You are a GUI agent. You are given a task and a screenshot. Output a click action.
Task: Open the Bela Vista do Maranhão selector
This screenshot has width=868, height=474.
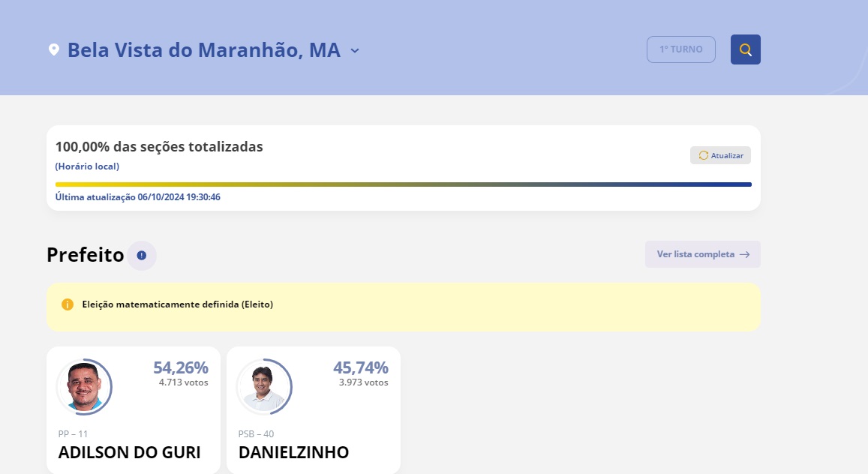pyautogui.click(x=204, y=49)
